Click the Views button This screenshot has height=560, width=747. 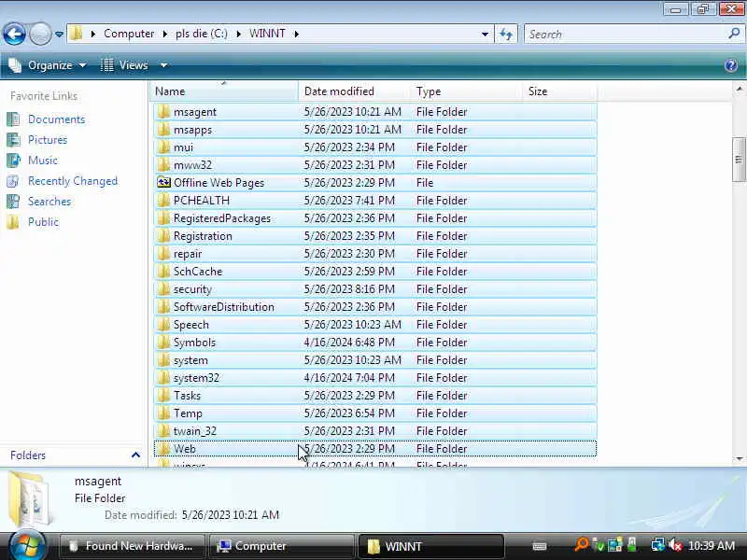coord(124,65)
